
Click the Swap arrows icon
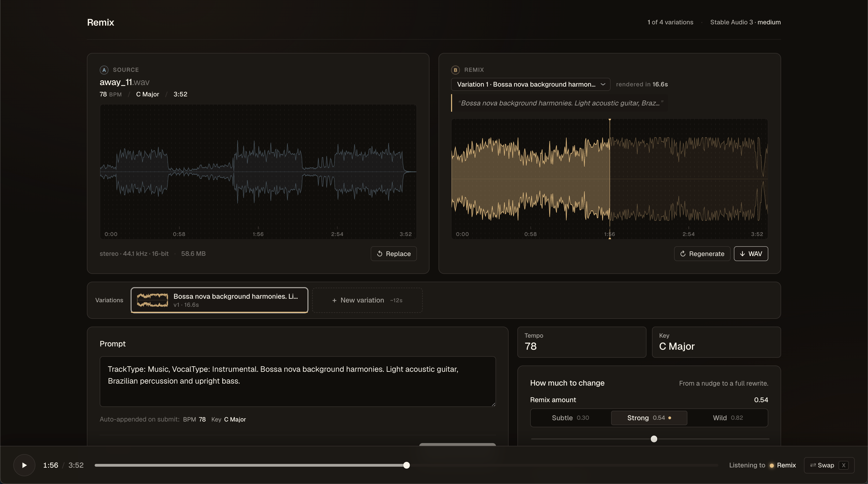coord(813,465)
